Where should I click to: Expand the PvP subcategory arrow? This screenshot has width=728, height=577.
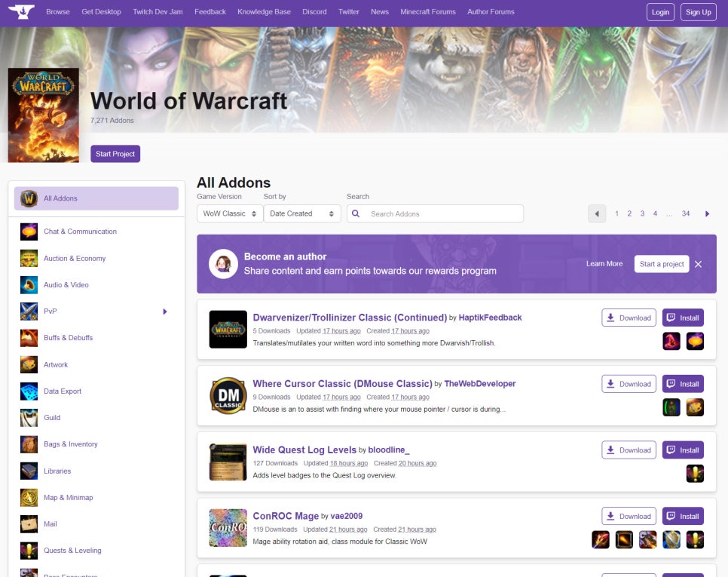165,312
